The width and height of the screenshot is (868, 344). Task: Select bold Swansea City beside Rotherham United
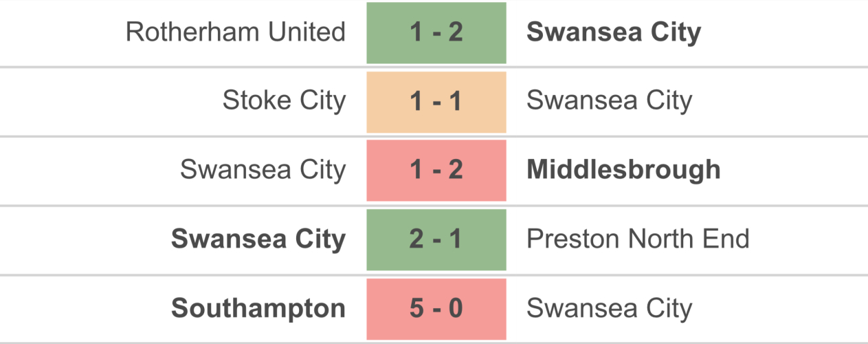pyautogui.click(x=614, y=32)
